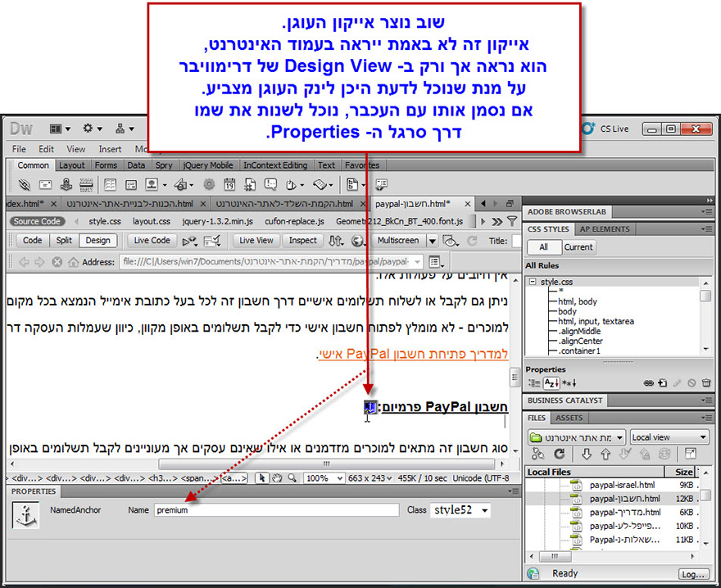Click the Put Files up arrow
The height and width of the screenshot is (588, 721).
click(x=605, y=455)
